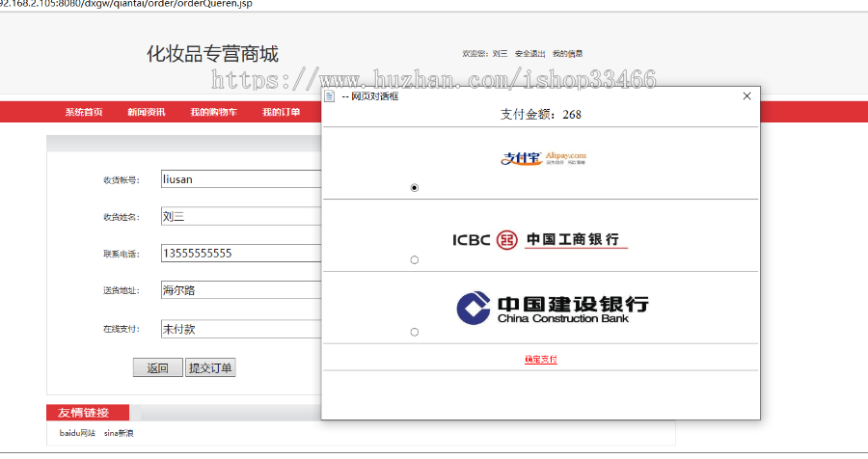The width and height of the screenshot is (868, 459).
Task: Click the China Construction Bank logo
Action: click(x=553, y=308)
